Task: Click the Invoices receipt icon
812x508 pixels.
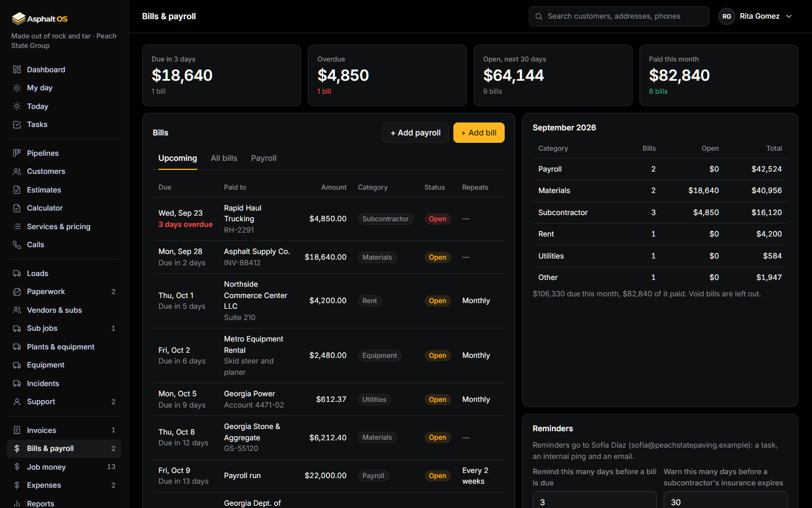Action: (x=17, y=430)
